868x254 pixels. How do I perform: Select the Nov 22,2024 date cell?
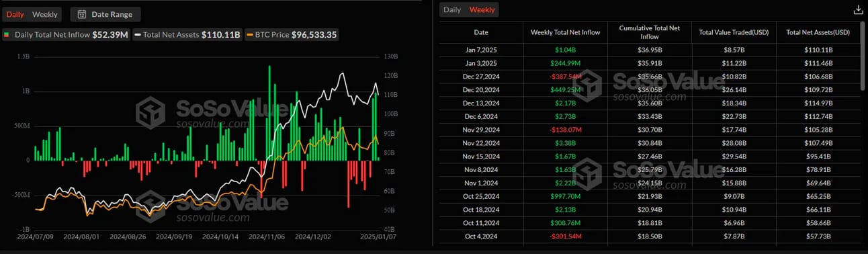coord(481,143)
